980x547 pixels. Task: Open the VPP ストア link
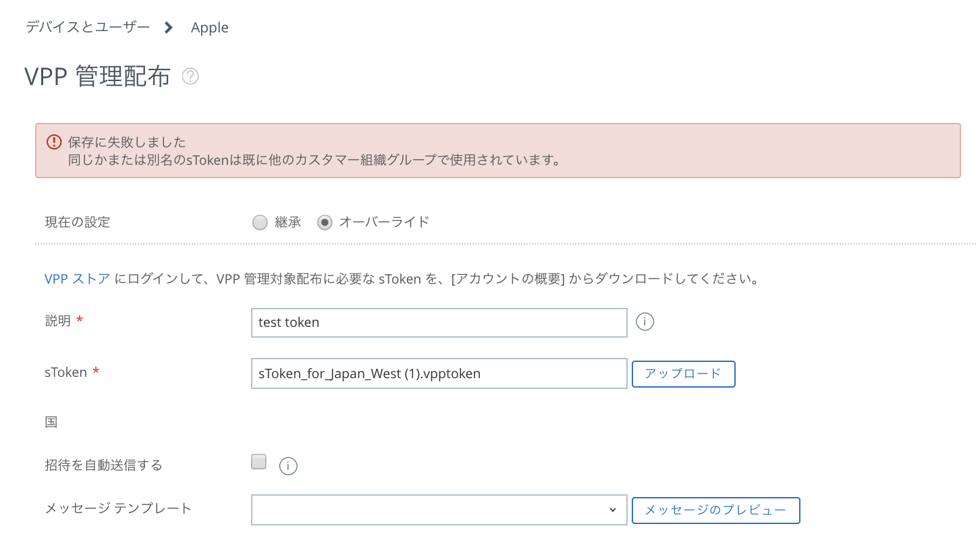(77, 279)
